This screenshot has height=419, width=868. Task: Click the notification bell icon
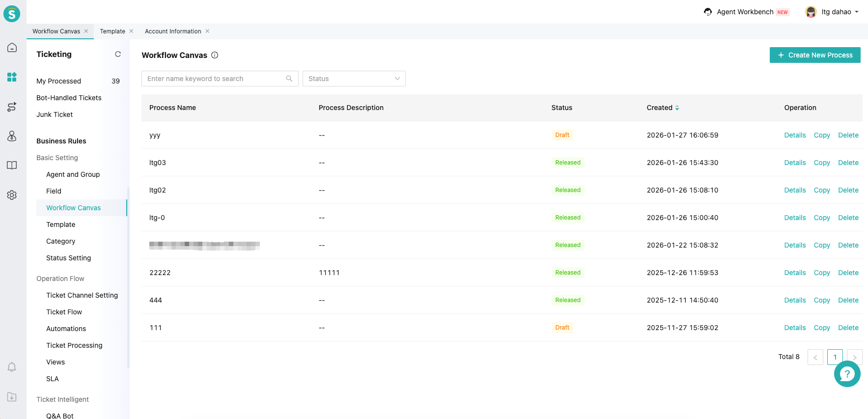pyautogui.click(x=12, y=367)
